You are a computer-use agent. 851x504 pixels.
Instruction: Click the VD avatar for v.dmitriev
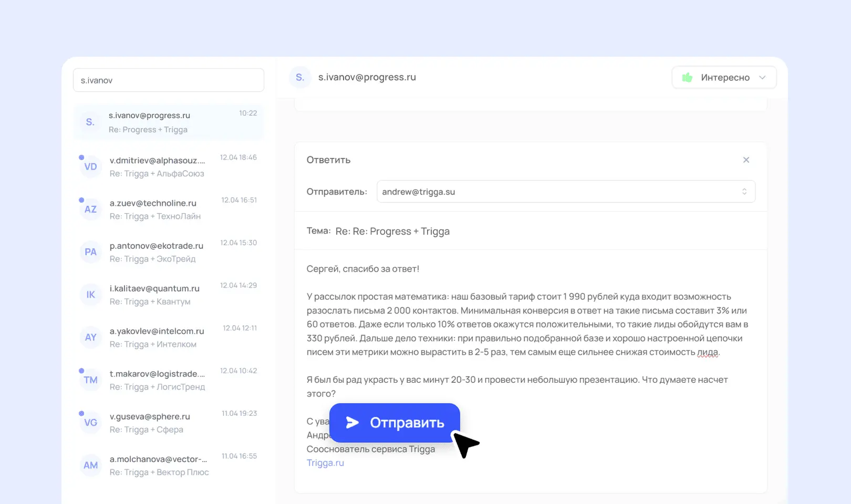tap(90, 167)
